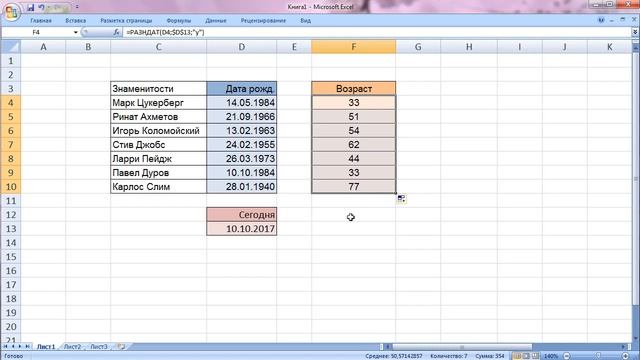Switch to Лист3 sheet tab
Screen dimensions: 640x360
tap(99, 347)
